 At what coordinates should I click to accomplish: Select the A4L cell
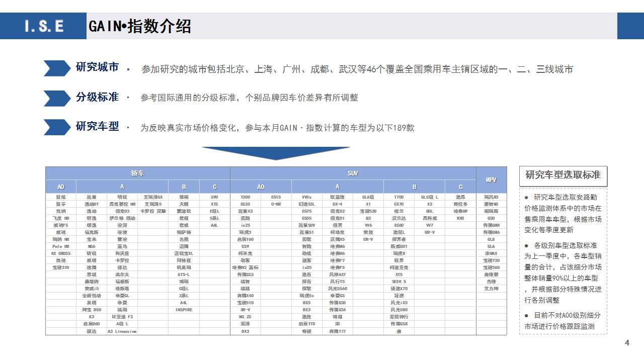[184, 303]
